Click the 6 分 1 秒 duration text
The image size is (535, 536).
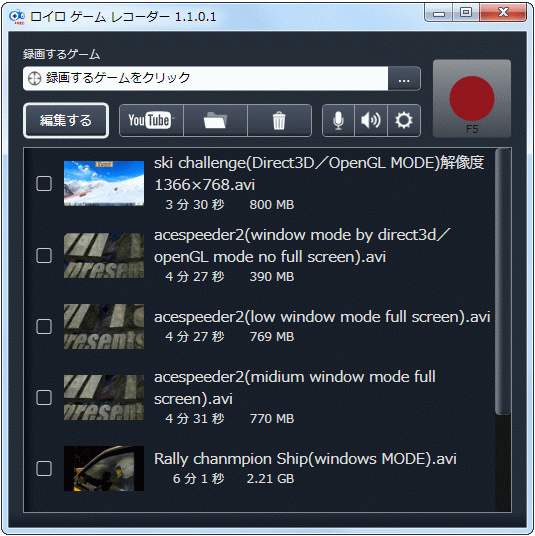[x=199, y=479]
